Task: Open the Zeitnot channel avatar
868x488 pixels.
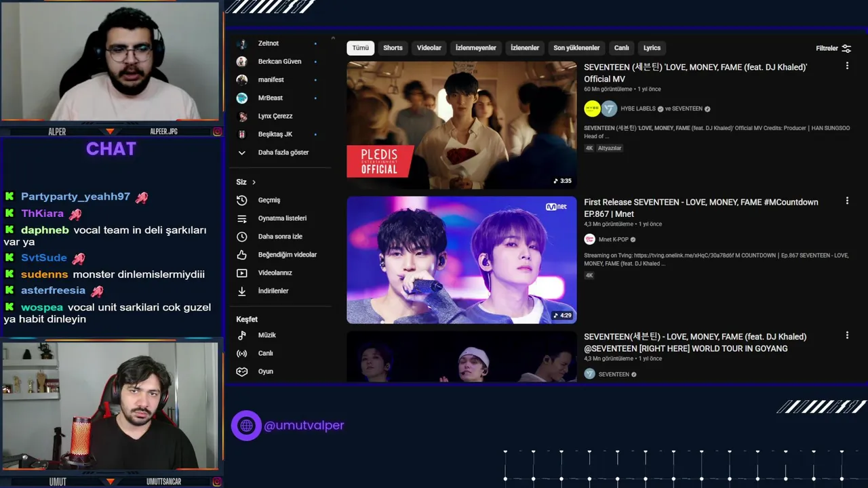Action: click(x=242, y=43)
